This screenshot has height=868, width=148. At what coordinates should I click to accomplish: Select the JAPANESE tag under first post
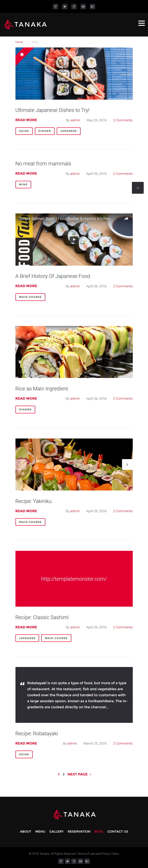[69, 131]
